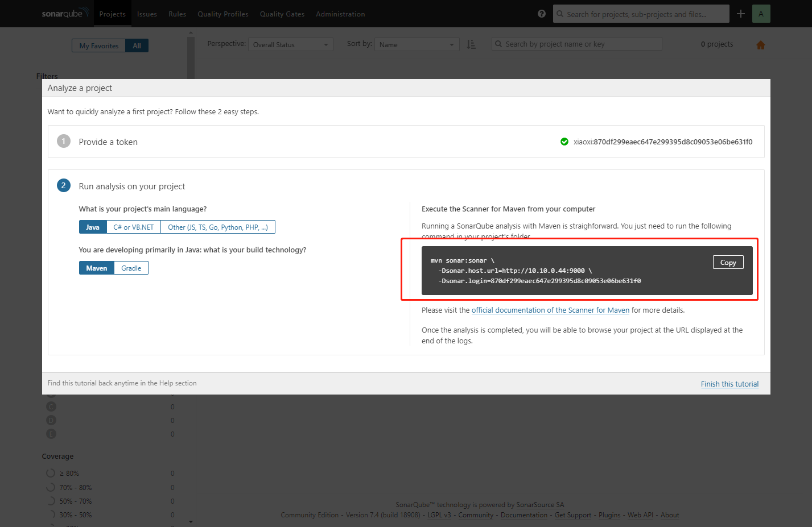The image size is (812, 527).
Task: Open official documentation of Scanner for Maven
Action: [x=550, y=310]
